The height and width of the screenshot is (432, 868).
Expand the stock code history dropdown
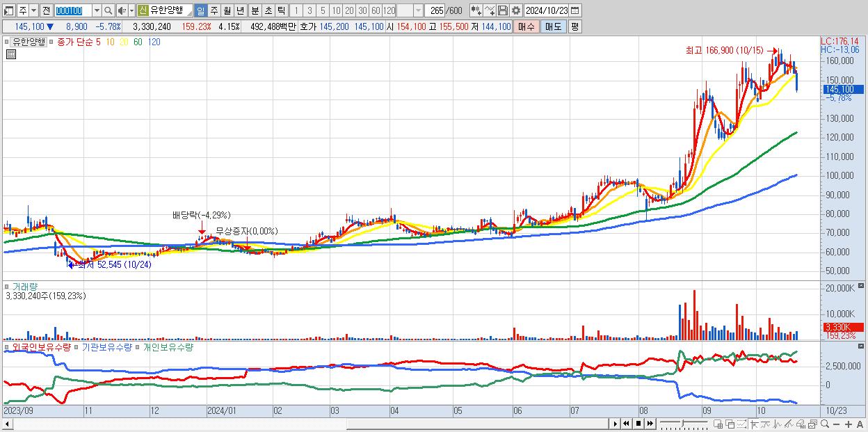[x=97, y=10]
